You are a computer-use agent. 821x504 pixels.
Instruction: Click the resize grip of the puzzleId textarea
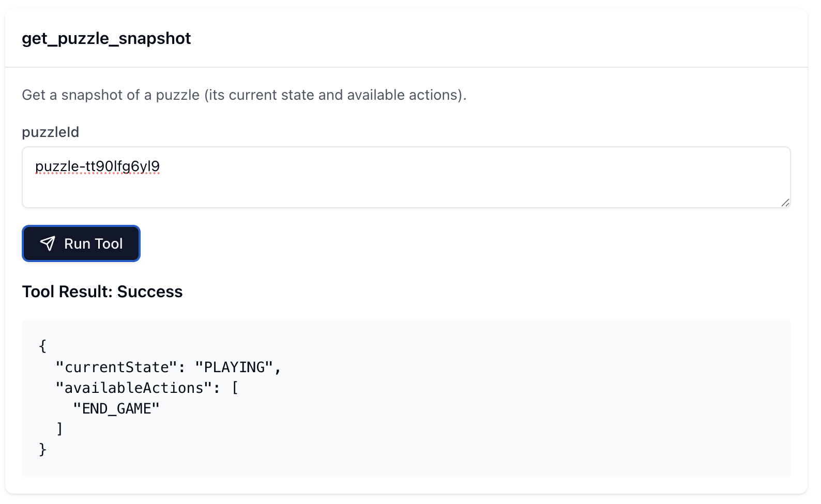coord(785,202)
